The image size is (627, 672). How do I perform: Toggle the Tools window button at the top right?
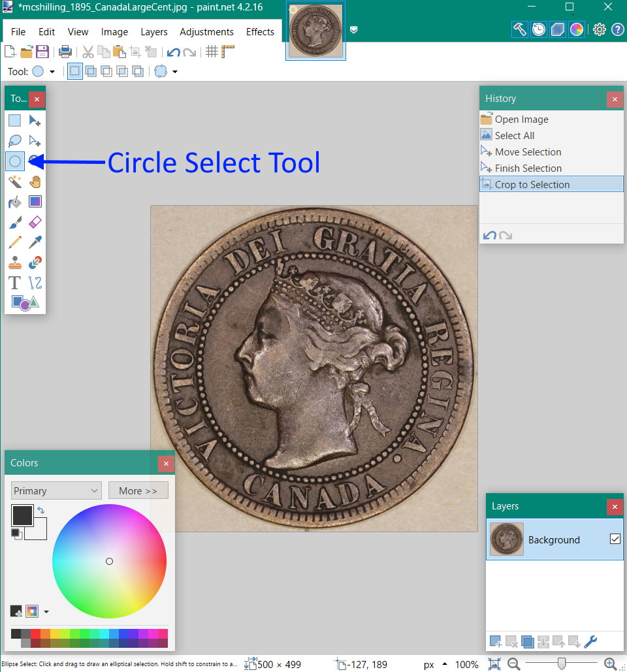coord(519,29)
